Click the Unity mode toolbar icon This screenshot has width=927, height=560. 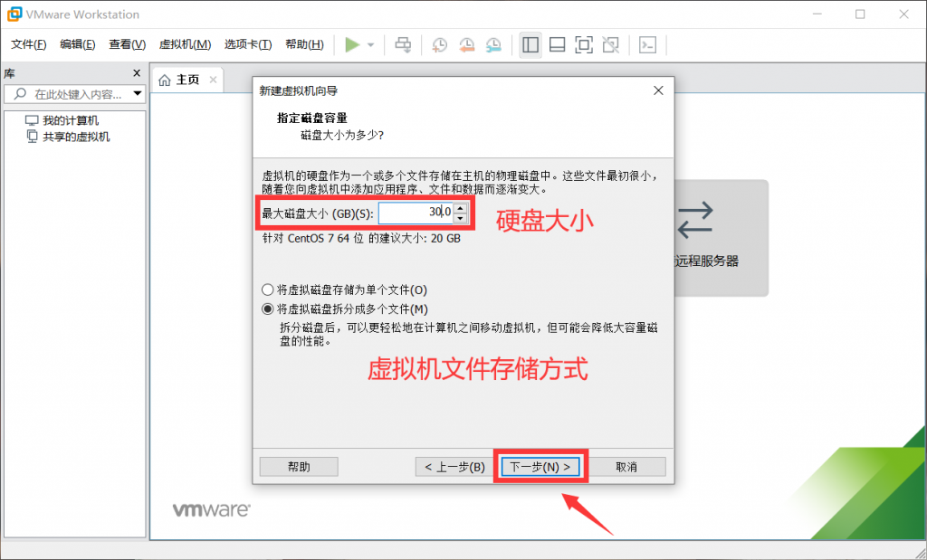point(611,45)
